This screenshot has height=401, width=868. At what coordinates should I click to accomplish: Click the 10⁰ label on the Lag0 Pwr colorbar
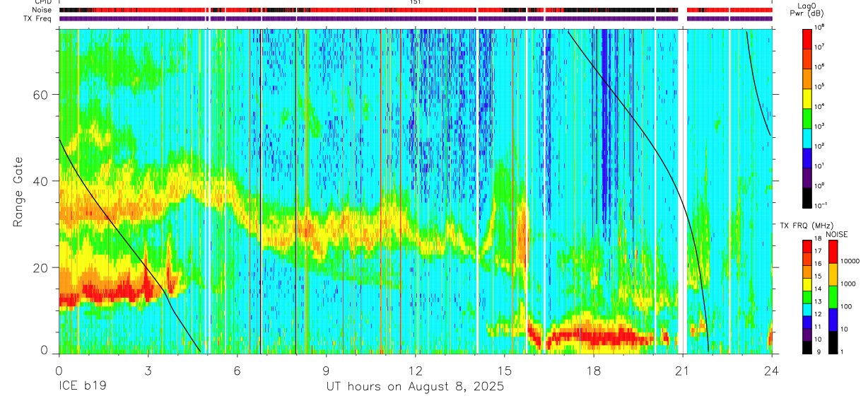coord(819,185)
